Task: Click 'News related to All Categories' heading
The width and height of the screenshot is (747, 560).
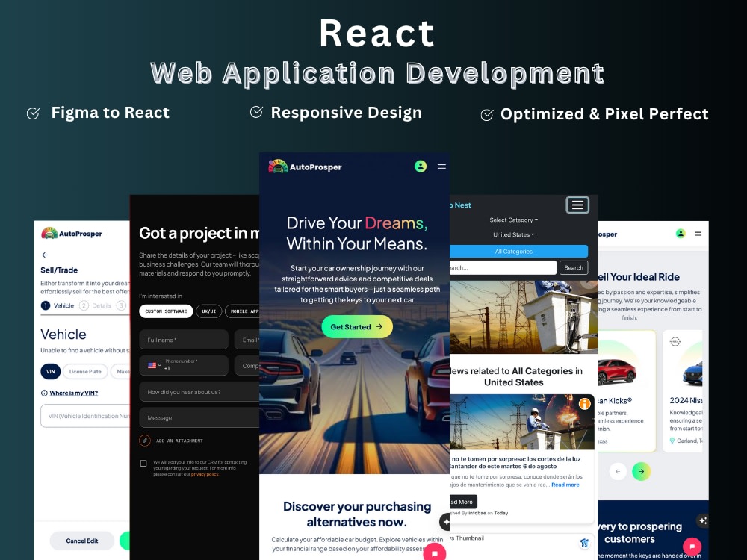Action: pos(516,376)
